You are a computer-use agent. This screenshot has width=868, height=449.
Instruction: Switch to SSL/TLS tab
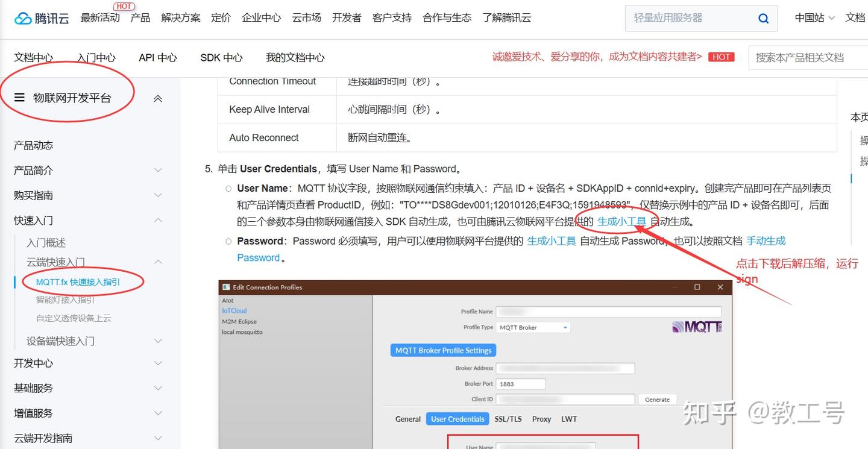coord(508,419)
